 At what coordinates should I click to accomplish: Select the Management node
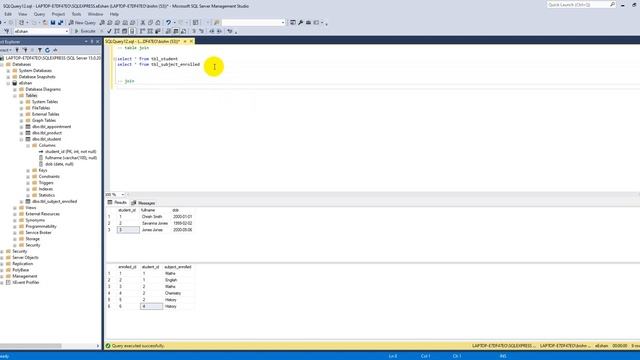click(24, 276)
